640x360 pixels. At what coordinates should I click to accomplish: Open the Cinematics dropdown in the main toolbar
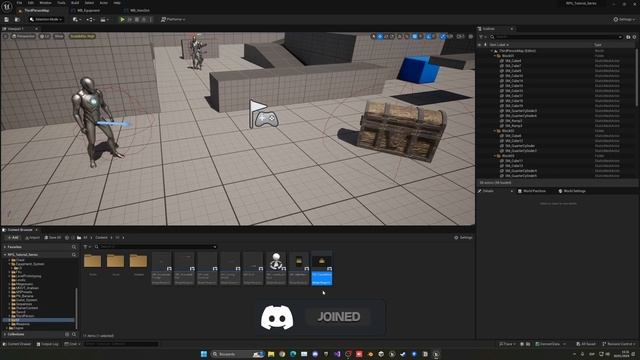[104, 20]
